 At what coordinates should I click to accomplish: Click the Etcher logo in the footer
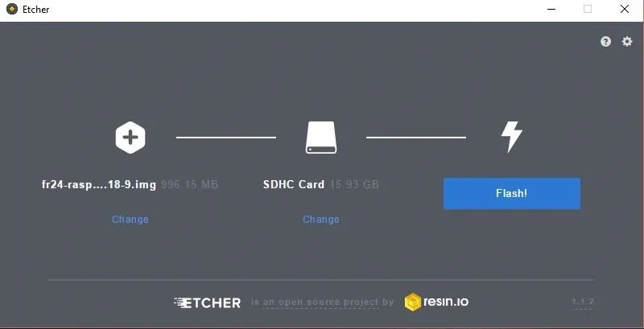coord(208,302)
